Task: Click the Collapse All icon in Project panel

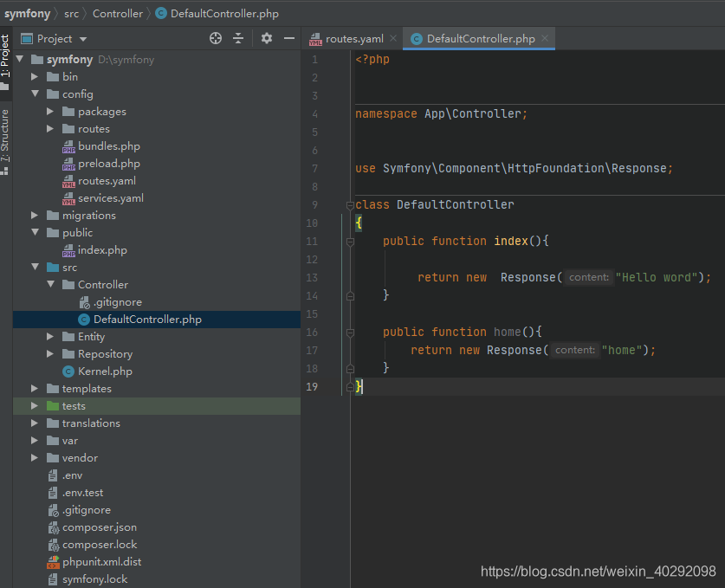Action: tap(238, 38)
